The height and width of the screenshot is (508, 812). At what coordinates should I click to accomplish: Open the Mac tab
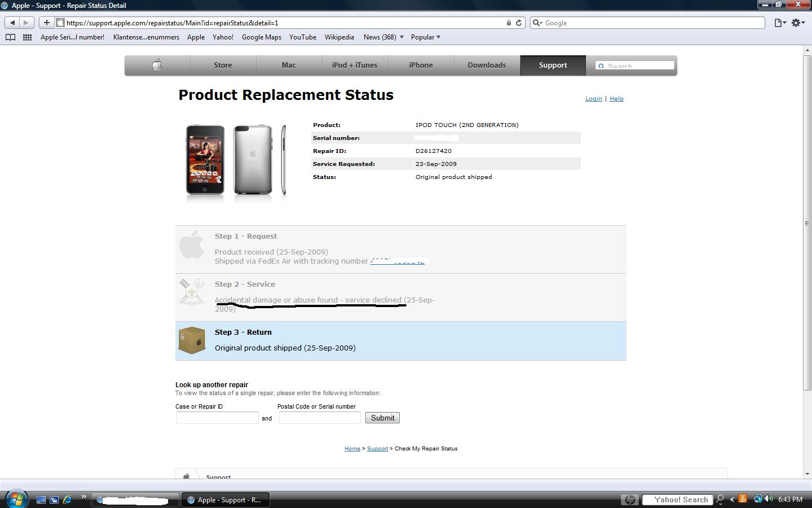tap(289, 65)
